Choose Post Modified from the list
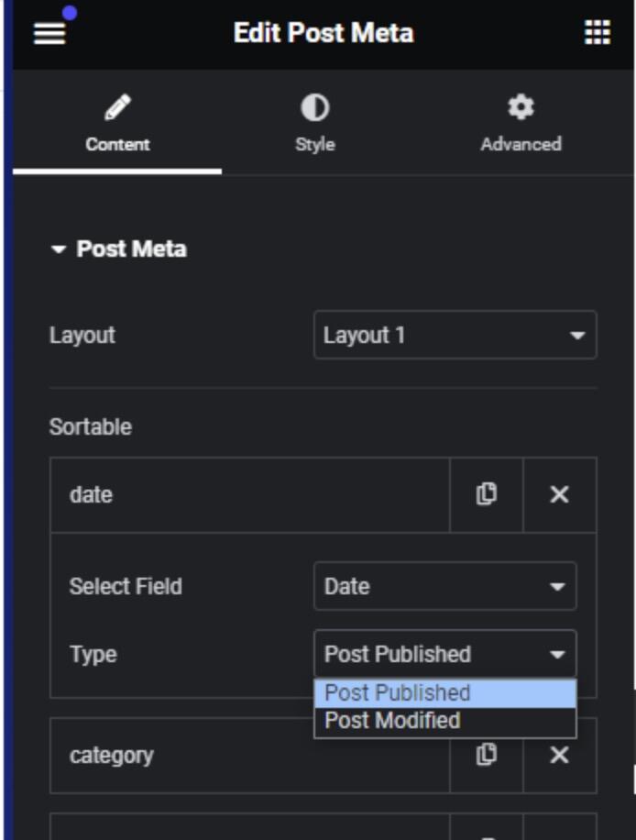This screenshot has height=840, width=636. [x=444, y=721]
